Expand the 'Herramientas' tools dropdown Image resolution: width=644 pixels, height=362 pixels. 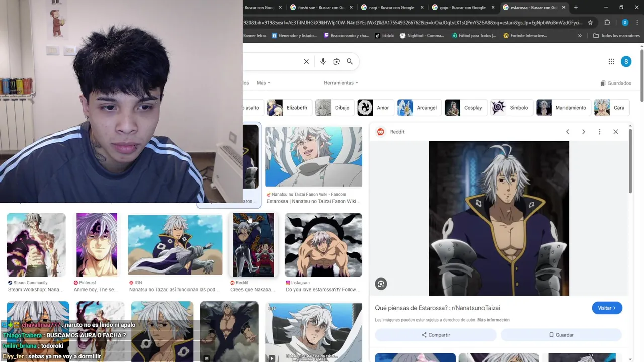pyautogui.click(x=341, y=83)
